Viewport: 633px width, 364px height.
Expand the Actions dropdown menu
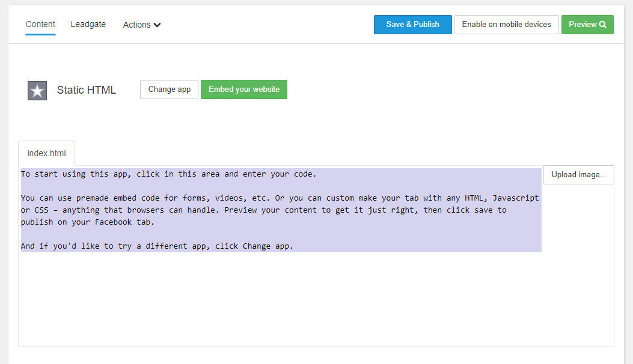point(142,25)
